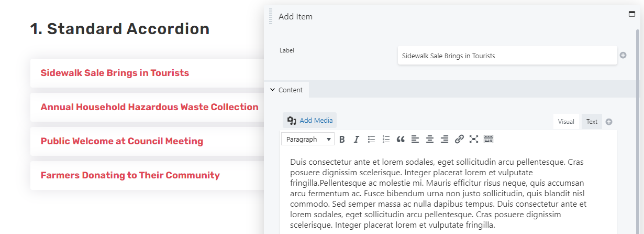Image resolution: width=644 pixels, height=234 pixels.
Task: Switch to the Text editor tab
Action: tap(592, 122)
